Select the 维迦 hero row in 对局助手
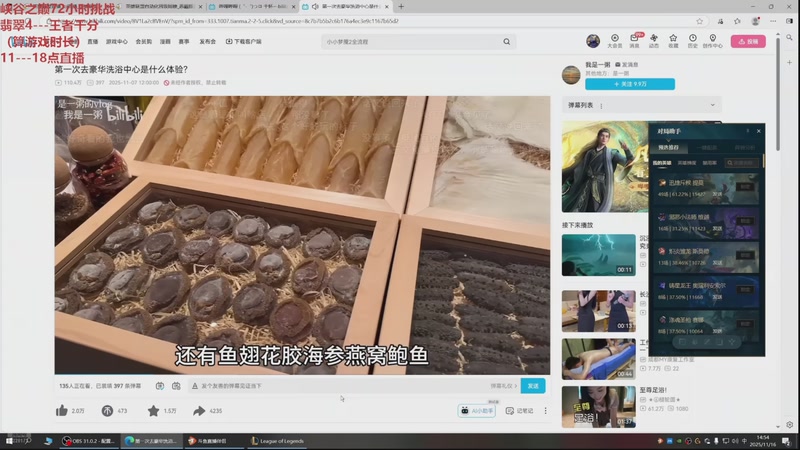800x450 pixels. 706,222
